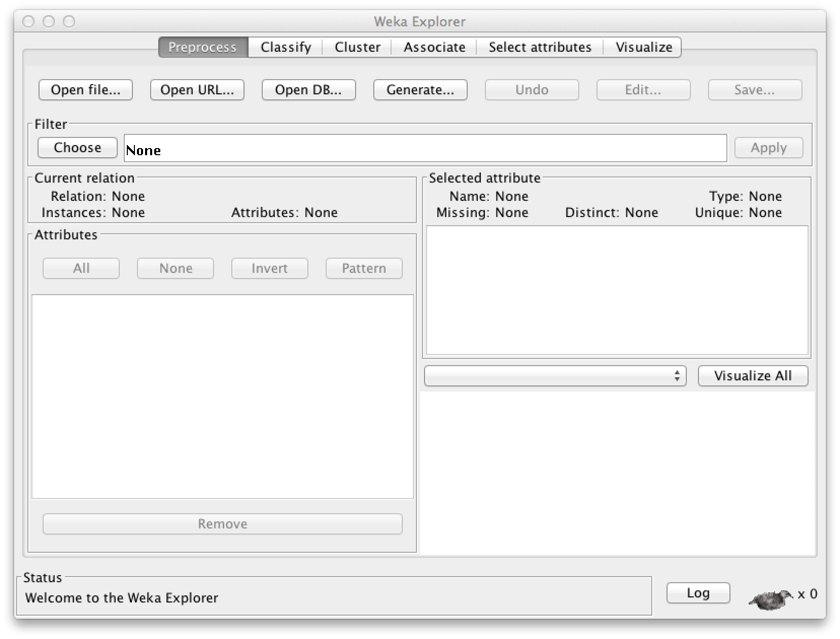Apply the selected filter
The width and height of the screenshot is (840, 639).
click(768, 148)
